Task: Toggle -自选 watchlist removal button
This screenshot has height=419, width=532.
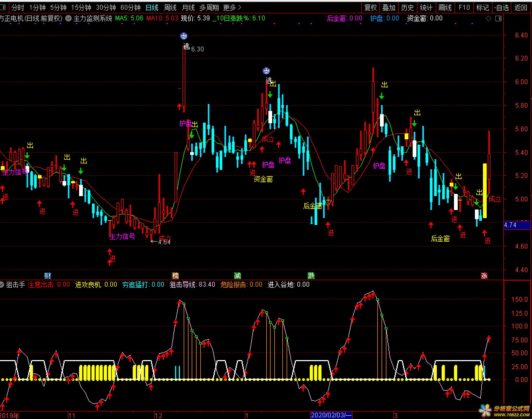Action: [x=501, y=8]
